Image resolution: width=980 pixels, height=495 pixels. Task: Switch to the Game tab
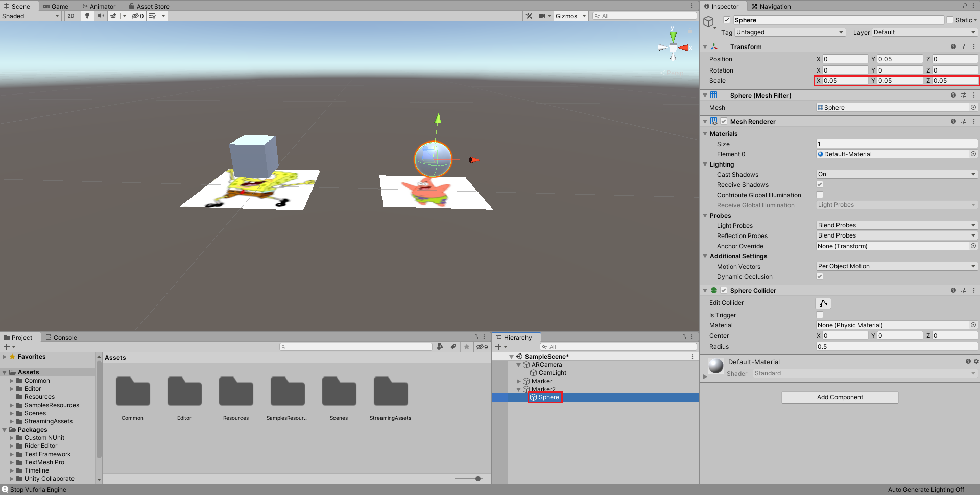coord(56,6)
